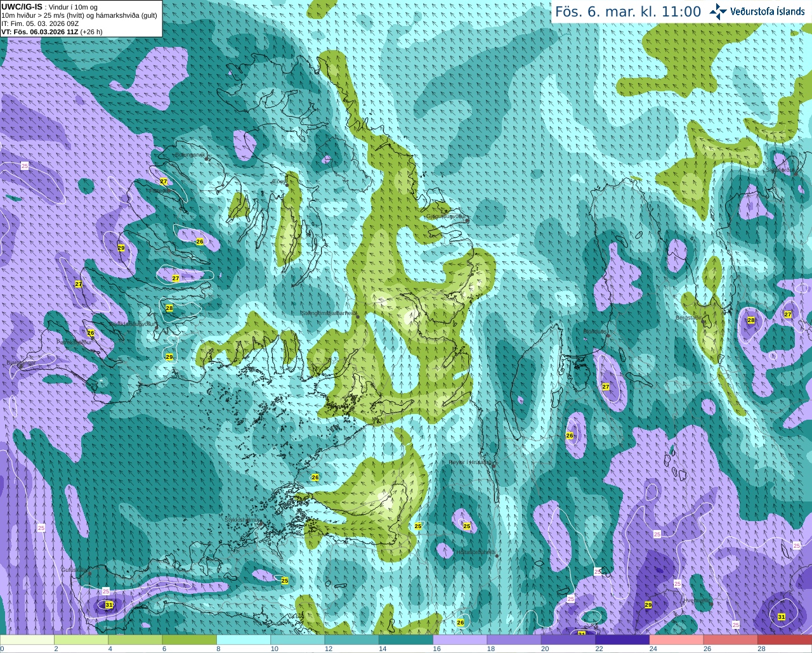Pick the 24–26 m/s salmon legend swatch
The width and height of the screenshot is (812, 653).
tap(677, 640)
